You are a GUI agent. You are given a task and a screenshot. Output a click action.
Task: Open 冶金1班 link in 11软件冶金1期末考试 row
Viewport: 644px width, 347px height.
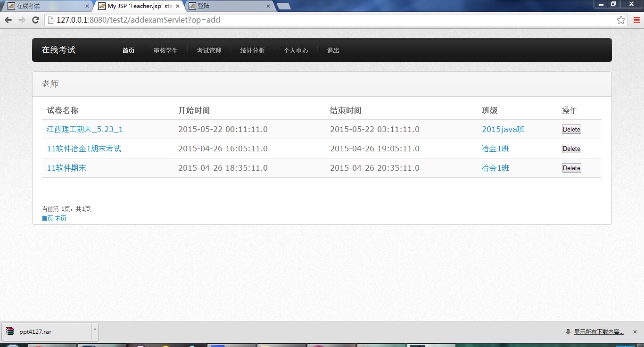[495, 149]
